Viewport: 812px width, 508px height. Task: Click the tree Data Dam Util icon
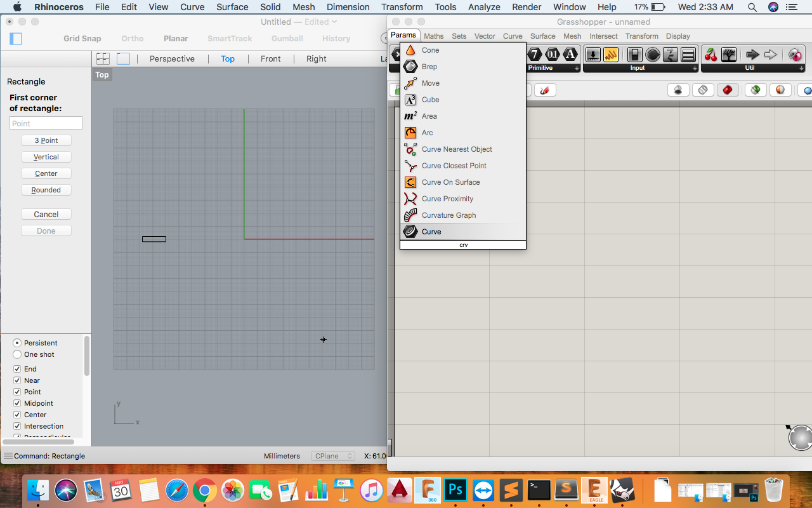click(729, 55)
